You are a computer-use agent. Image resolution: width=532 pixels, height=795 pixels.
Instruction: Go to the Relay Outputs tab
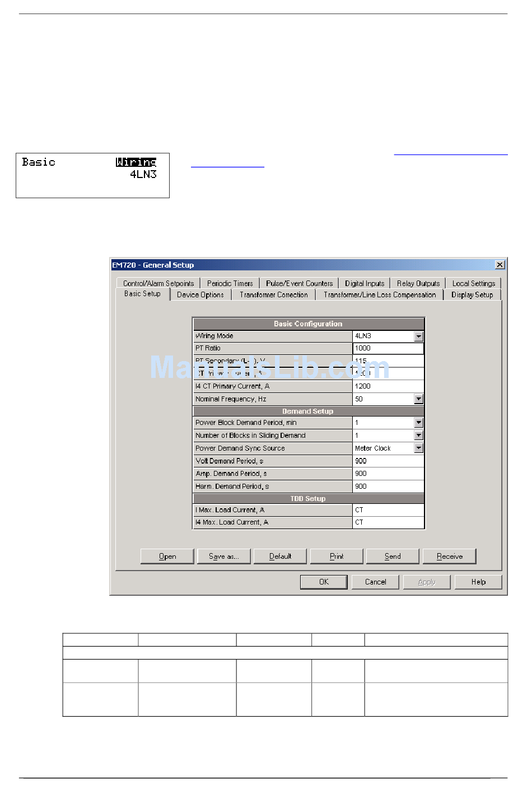tap(418, 283)
